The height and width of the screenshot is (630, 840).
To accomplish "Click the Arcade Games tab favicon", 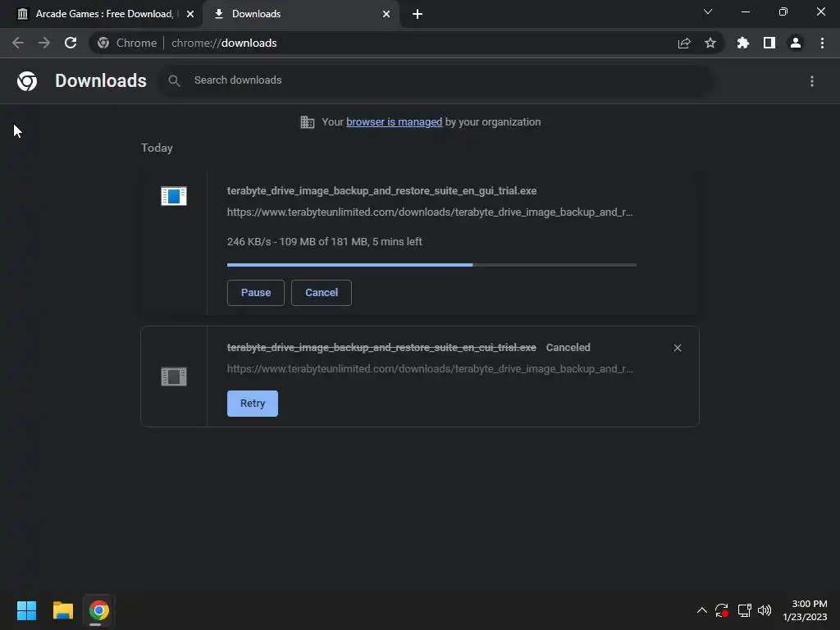I will pyautogui.click(x=22, y=14).
